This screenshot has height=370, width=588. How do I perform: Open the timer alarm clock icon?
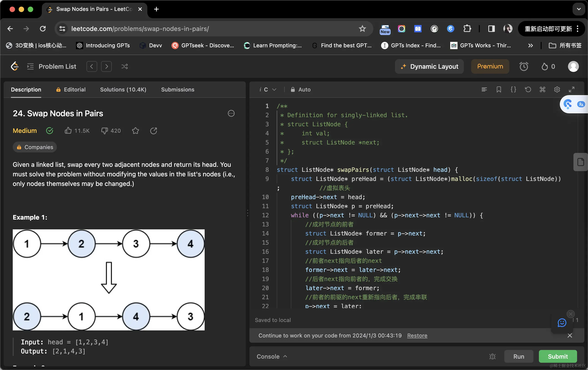click(x=523, y=66)
